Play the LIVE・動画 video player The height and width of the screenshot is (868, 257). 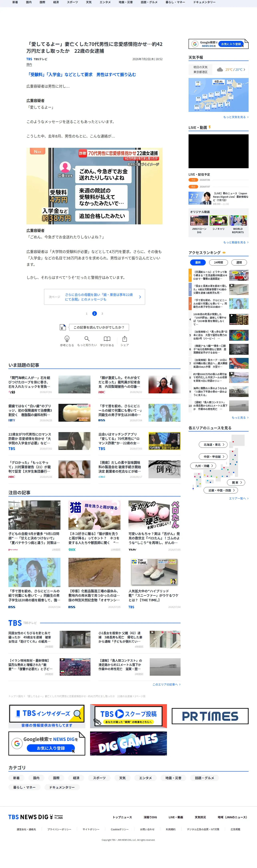tap(218, 151)
